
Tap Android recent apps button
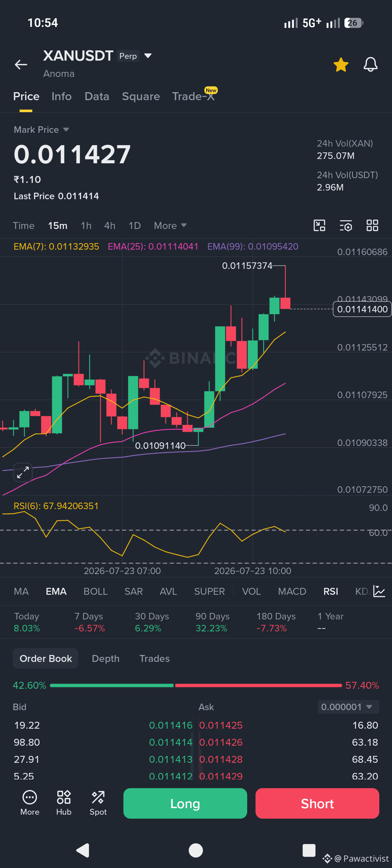[x=309, y=850]
